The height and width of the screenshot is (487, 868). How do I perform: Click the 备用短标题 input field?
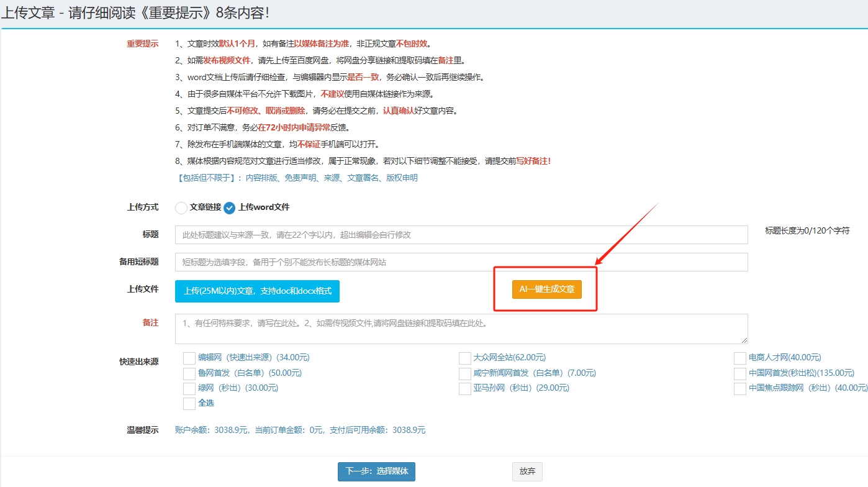pos(461,262)
